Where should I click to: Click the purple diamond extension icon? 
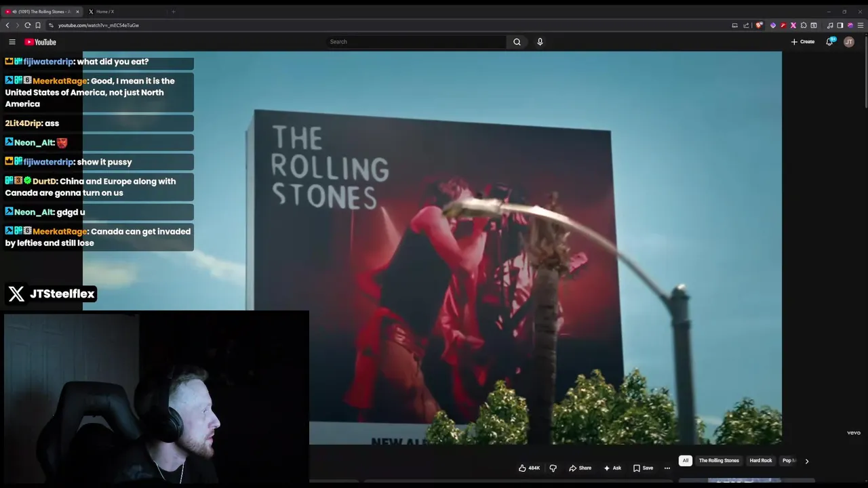(772, 25)
